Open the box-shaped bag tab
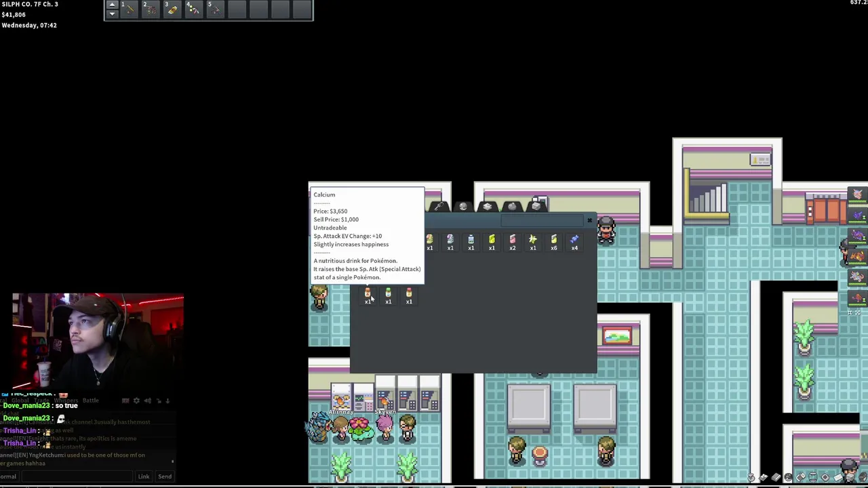868x488 pixels. click(x=536, y=207)
